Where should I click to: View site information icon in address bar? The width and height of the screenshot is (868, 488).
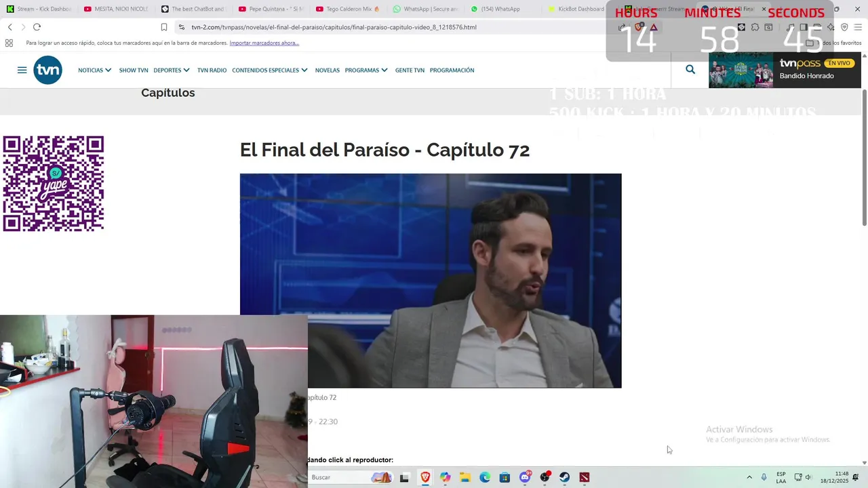(x=181, y=27)
